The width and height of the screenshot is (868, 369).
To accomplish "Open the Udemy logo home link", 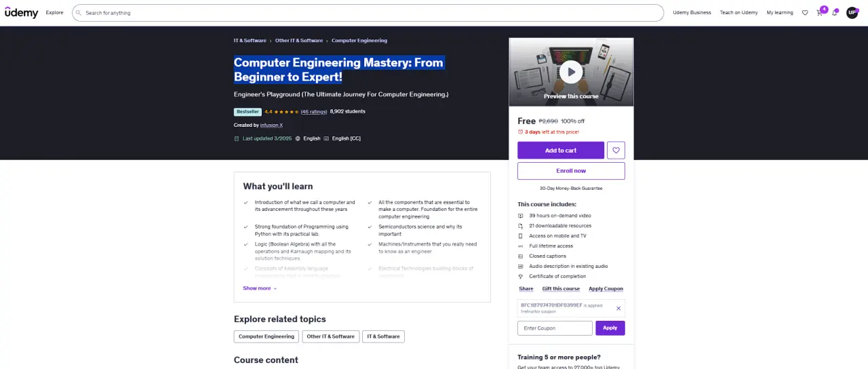I will [x=22, y=13].
